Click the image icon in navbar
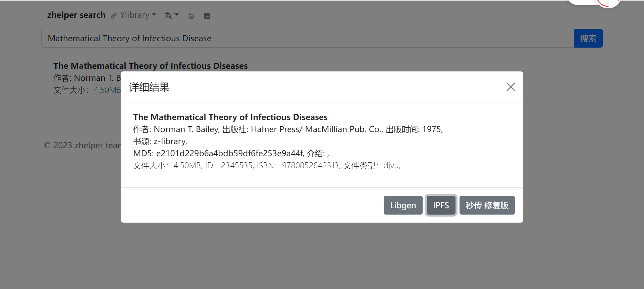The height and width of the screenshot is (289, 644). (207, 16)
